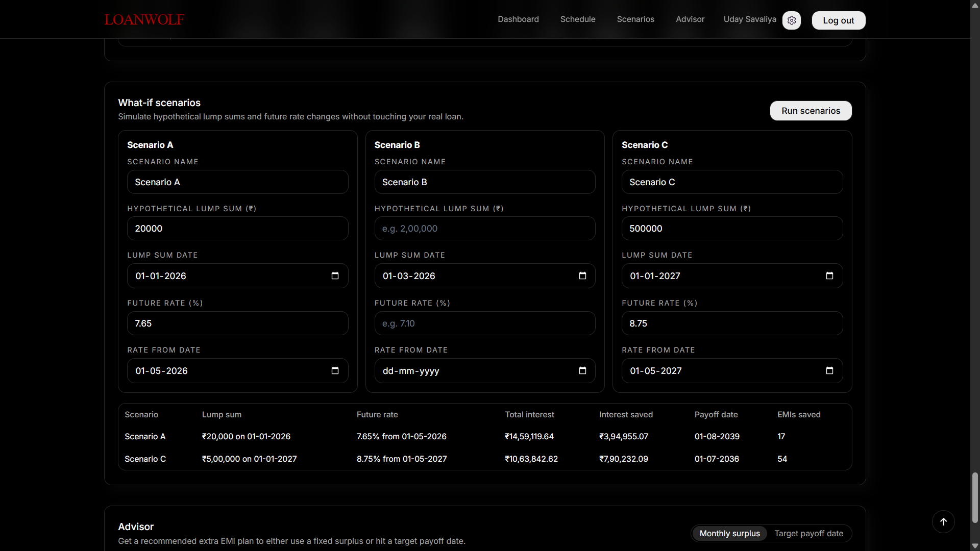Click the page's vertical scrollbar thumb
980x551 pixels.
pyautogui.click(x=975, y=497)
